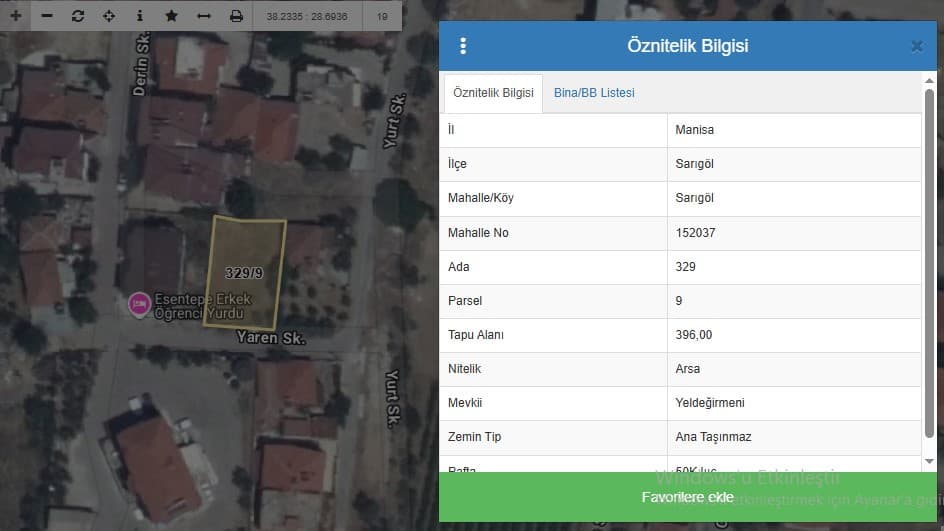This screenshot has width=944, height=531.
Task: Select the Öznitelik Bilgisi tab
Action: [x=493, y=93]
